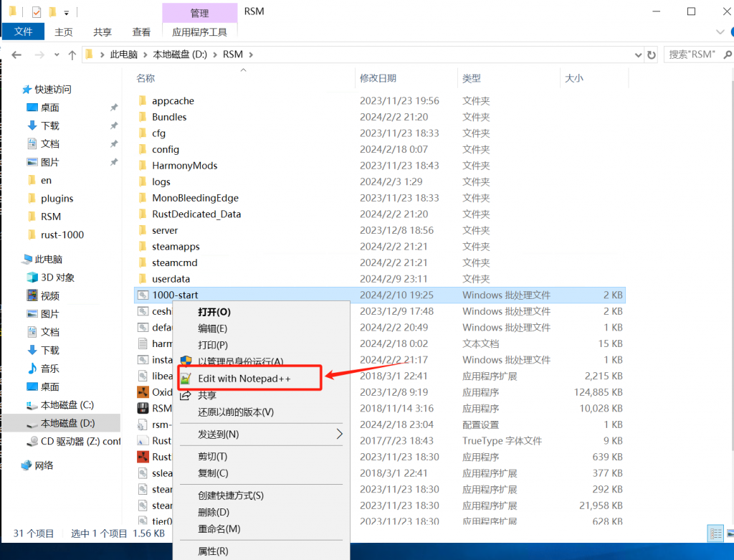Screen dimensions: 734x560
Task: Open the quick access toolbar customize dropdown
Action: tap(67, 12)
